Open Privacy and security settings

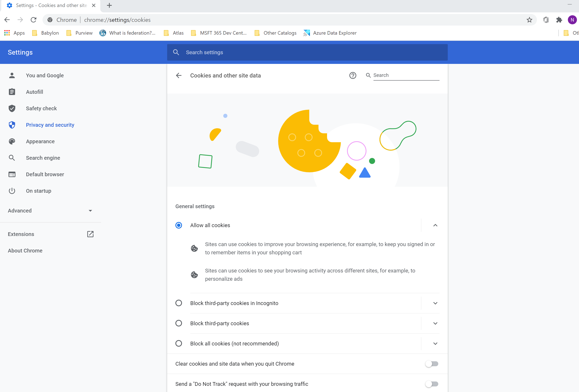50,125
